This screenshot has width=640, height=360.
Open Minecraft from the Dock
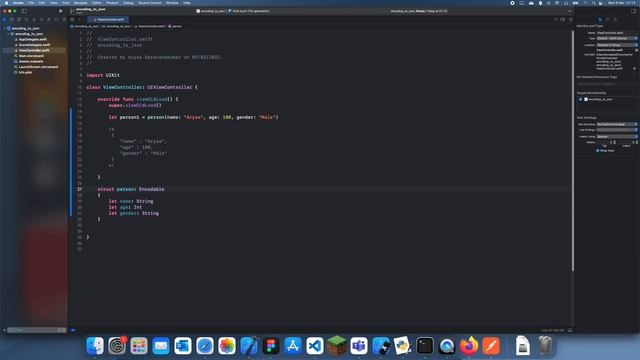tap(337, 346)
